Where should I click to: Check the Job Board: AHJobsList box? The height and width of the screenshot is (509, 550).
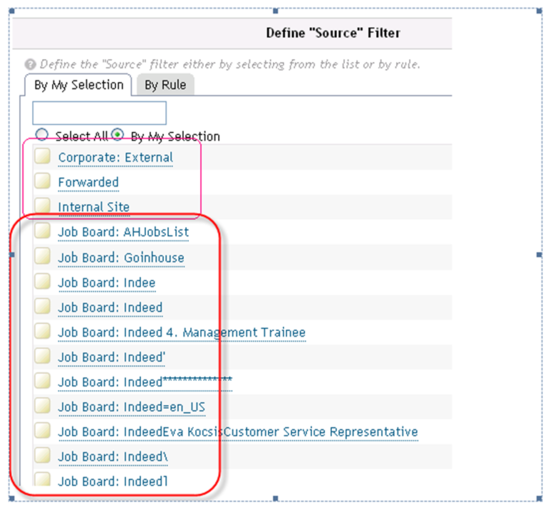coord(43,231)
